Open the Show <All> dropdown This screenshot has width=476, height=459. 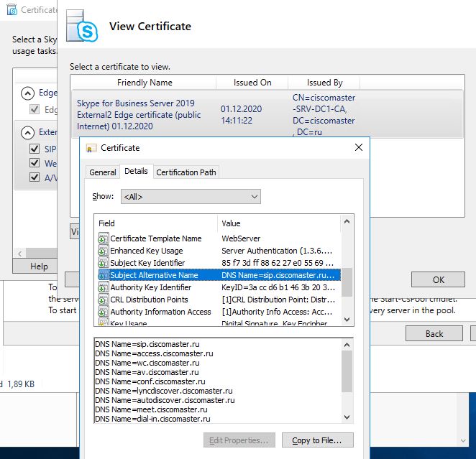coord(191,196)
